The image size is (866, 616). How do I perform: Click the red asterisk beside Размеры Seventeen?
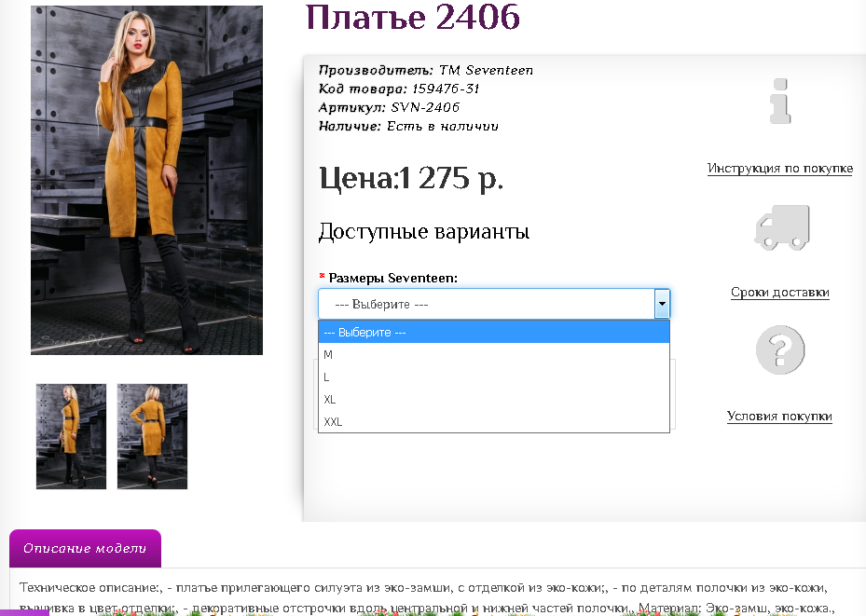coord(321,277)
